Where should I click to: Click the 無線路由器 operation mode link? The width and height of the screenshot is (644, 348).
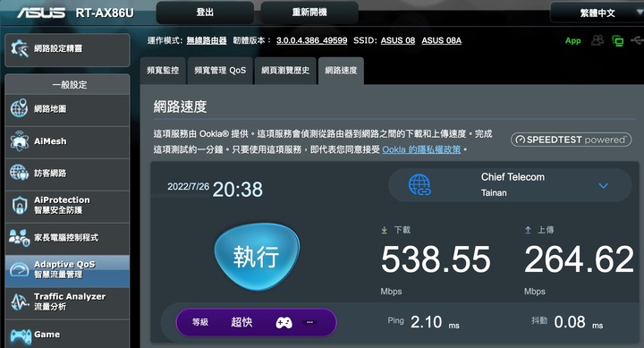point(207,40)
